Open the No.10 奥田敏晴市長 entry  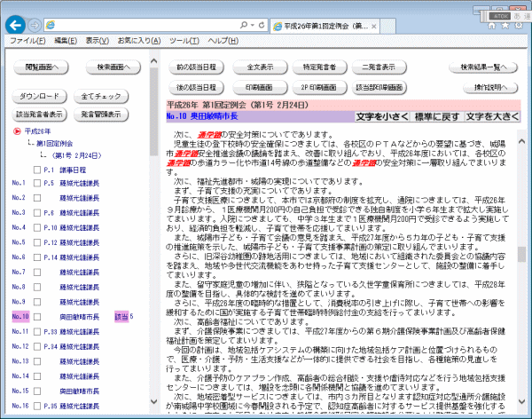(x=80, y=317)
